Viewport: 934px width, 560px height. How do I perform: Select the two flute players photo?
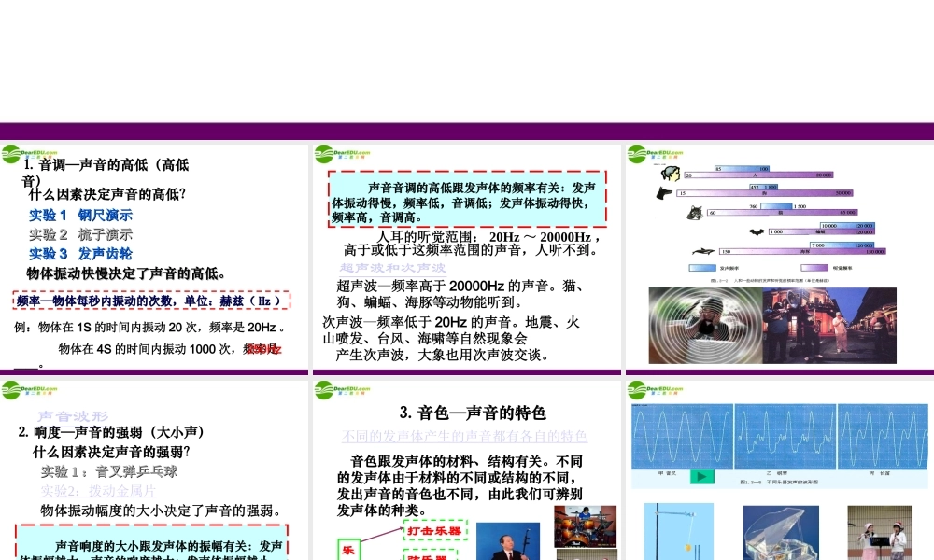[879, 533]
